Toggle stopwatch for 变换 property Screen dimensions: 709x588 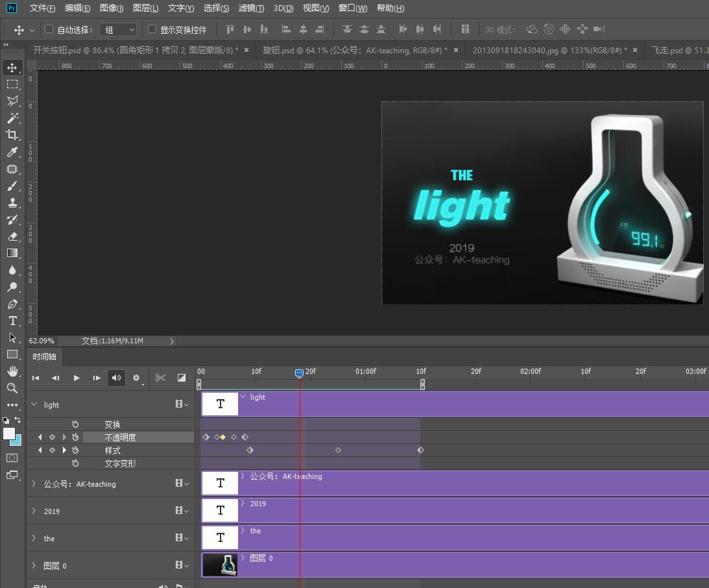[75, 424]
